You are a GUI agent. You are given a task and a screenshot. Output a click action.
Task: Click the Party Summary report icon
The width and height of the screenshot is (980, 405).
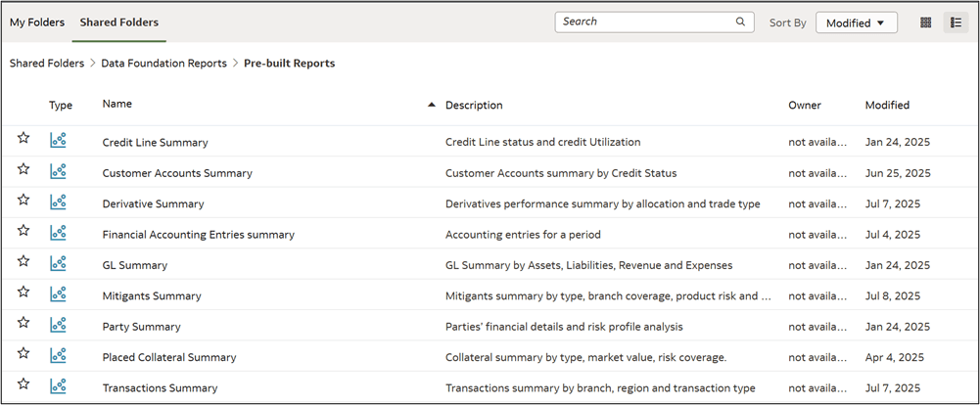[58, 326]
